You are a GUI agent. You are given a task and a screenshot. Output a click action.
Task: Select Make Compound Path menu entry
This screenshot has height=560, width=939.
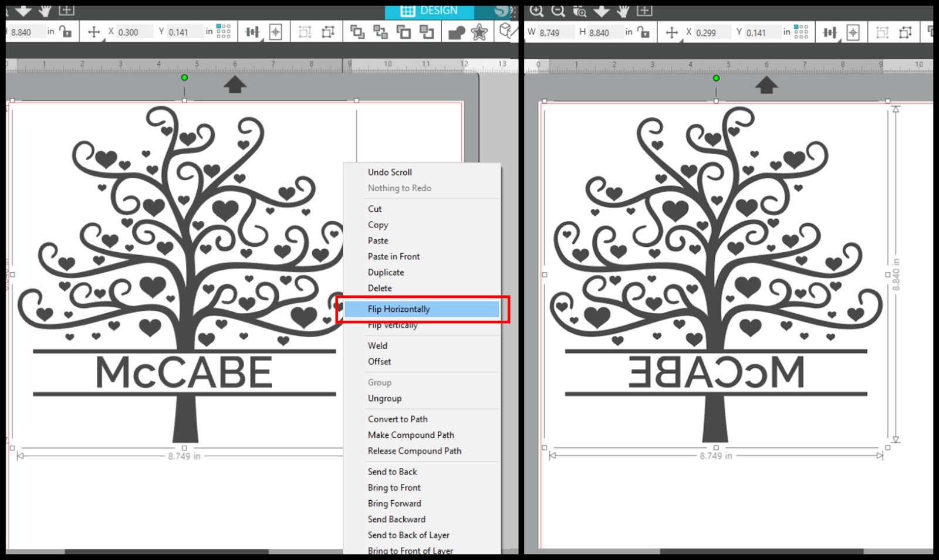411,435
